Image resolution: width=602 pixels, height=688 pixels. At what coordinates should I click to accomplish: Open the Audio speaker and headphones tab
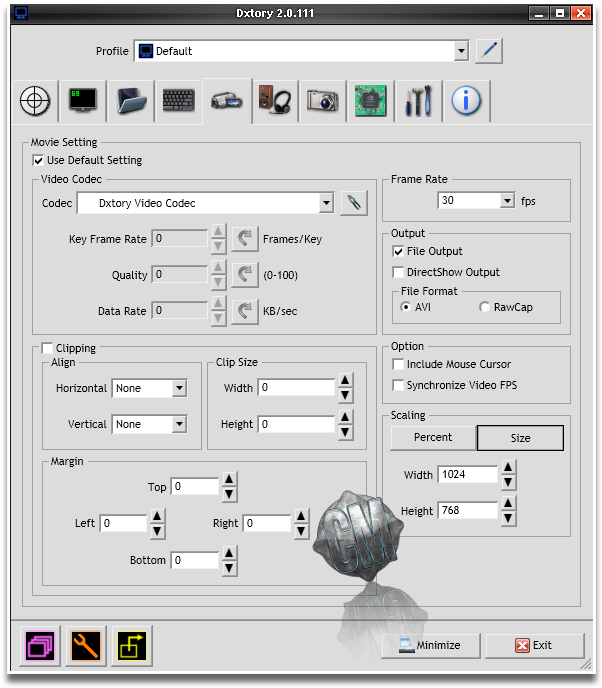[275, 101]
